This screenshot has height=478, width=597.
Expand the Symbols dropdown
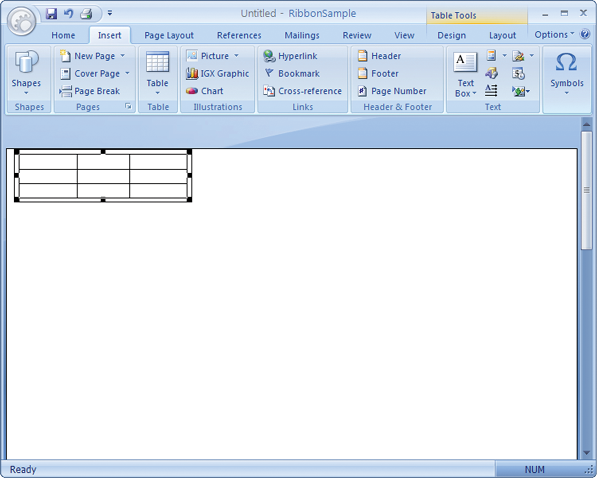coord(567,73)
